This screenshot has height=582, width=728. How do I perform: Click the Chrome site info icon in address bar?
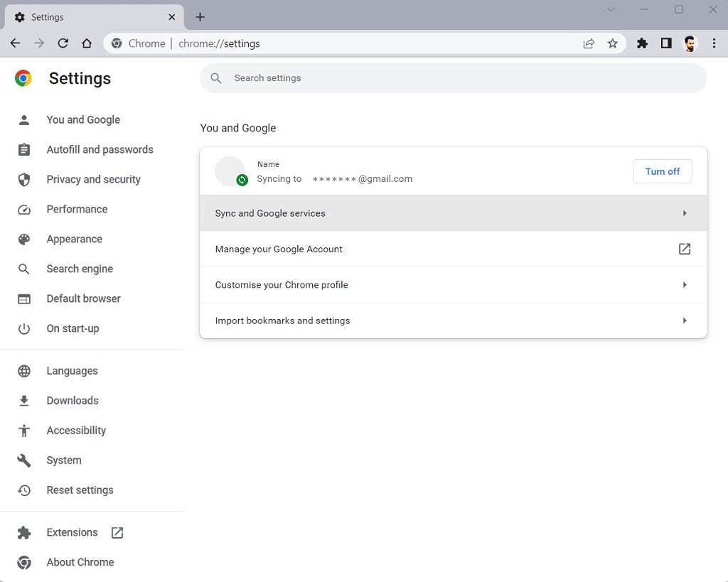(x=117, y=43)
